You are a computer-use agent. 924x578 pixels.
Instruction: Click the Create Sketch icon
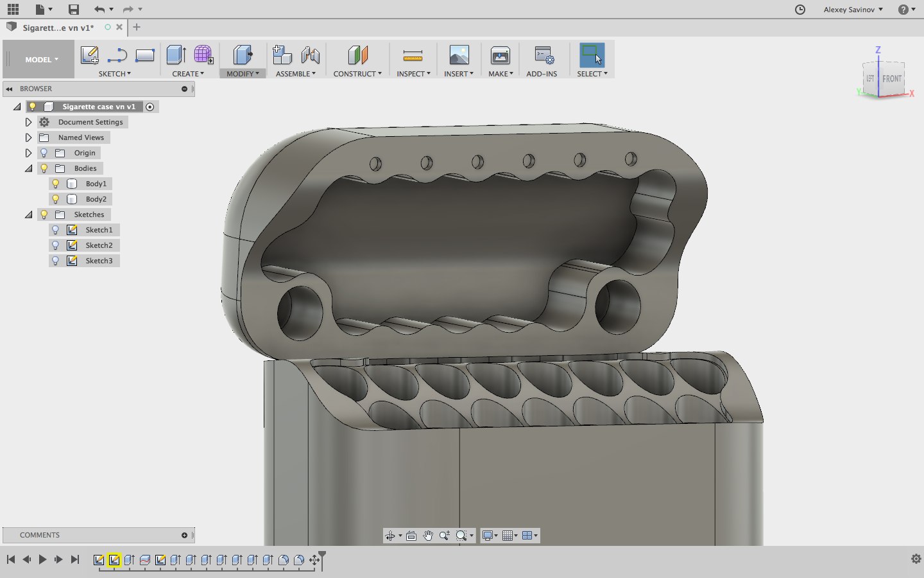[x=89, y=55]
